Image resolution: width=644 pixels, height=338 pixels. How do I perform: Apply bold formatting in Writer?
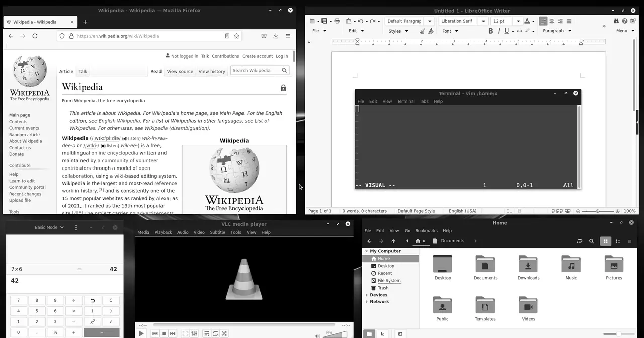click(491, 31)
